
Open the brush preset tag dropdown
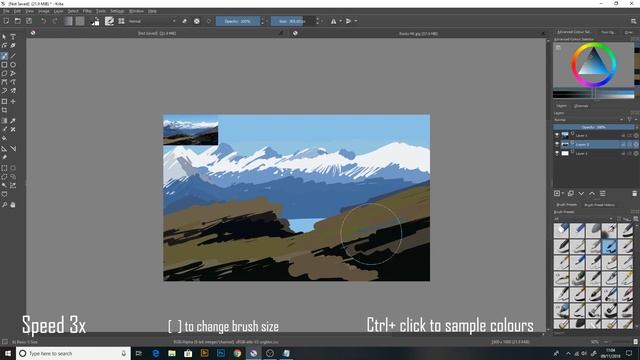coord(583,219)
